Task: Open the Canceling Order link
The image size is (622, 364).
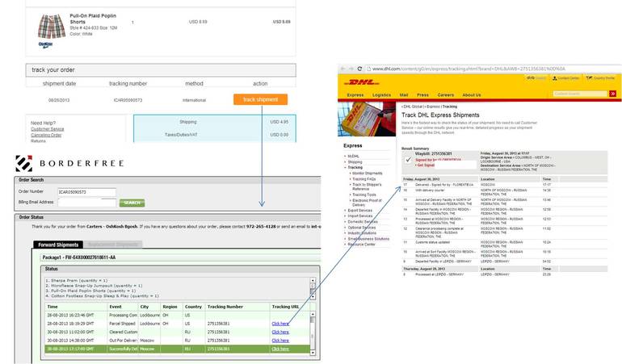Action: point(47,135)
